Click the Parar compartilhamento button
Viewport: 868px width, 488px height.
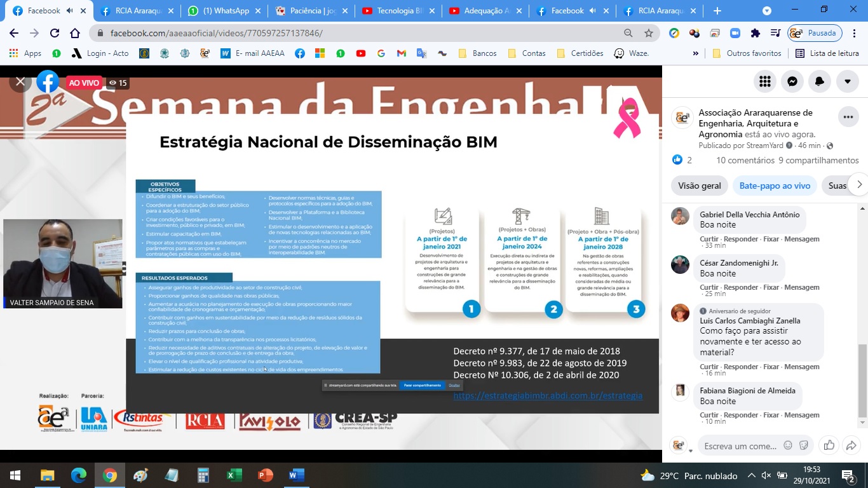tap(423, 385)
